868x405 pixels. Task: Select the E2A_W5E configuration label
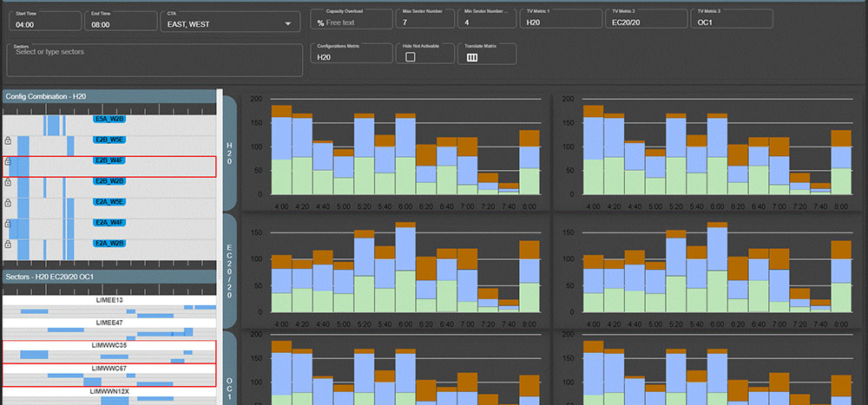109,202
